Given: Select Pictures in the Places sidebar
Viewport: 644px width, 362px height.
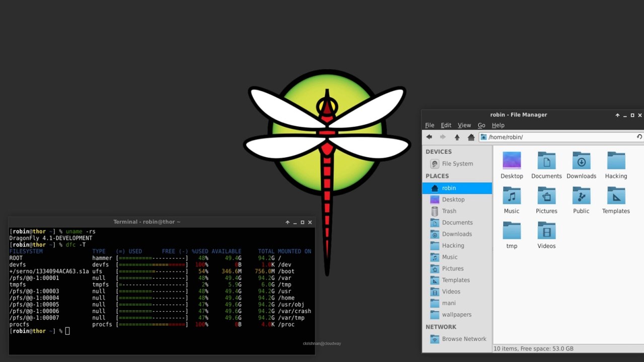Looking at the screenshot, I should point(457,268).
